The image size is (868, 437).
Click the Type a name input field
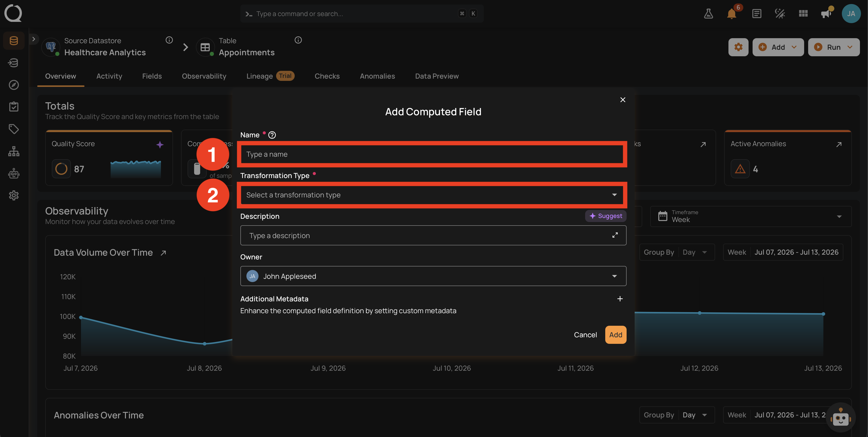pyautogui.click(x=432, y=154)
